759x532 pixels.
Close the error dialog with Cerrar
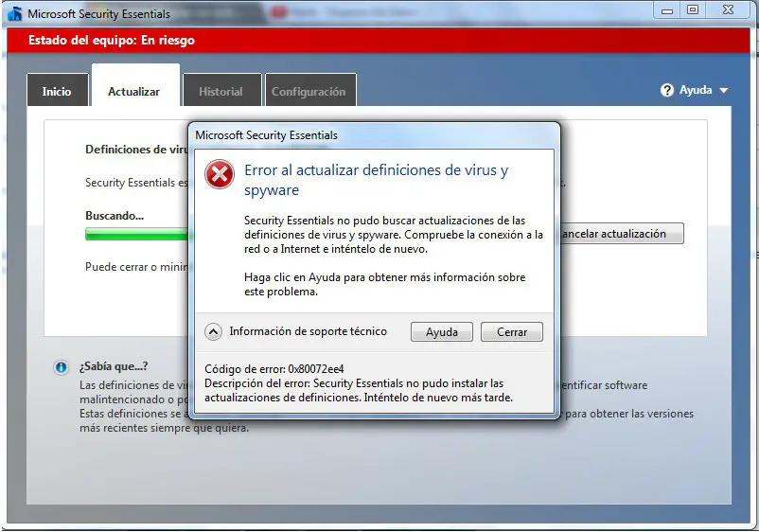pyautogui.click(x=512, y=332)
